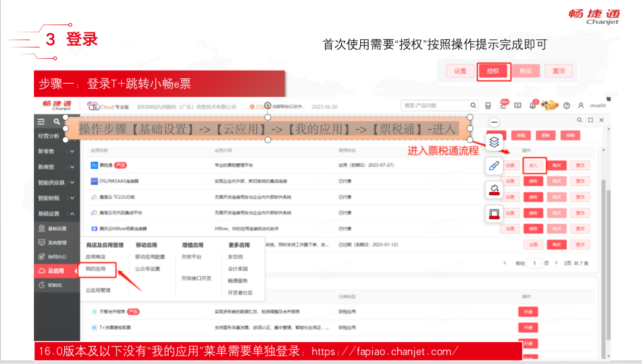Expand the 新零售 sidebar section
Viewport: 642px width, 364px height.
[x=72, y=151]
